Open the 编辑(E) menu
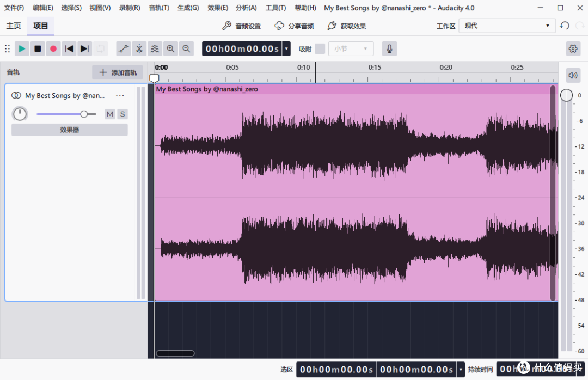Image resolution: width=588 pixels, height=380 pixels. [43, 8]
